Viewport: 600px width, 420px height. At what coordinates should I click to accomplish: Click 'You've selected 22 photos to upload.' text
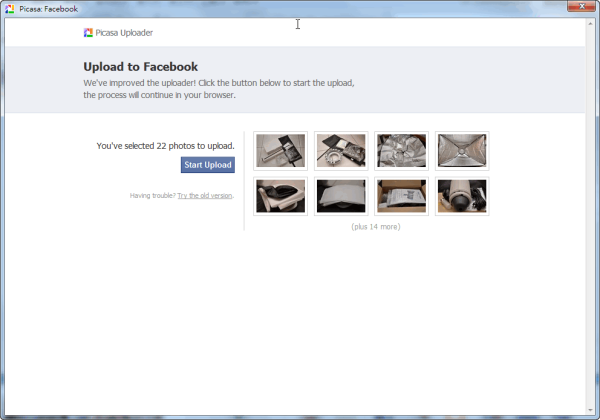coord(165,146)
